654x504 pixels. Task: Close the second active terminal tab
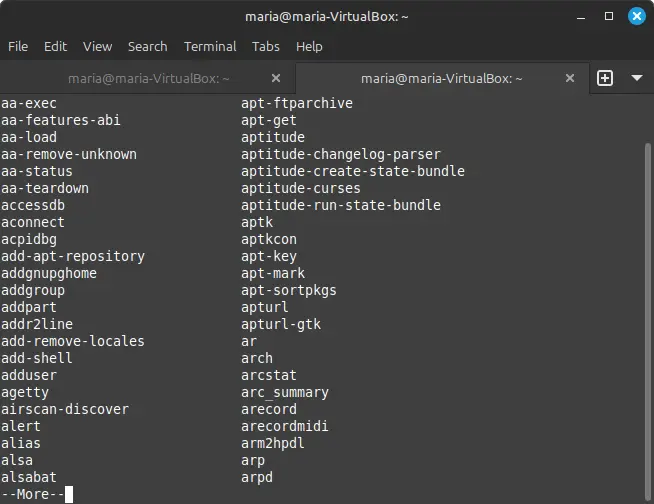570,78
